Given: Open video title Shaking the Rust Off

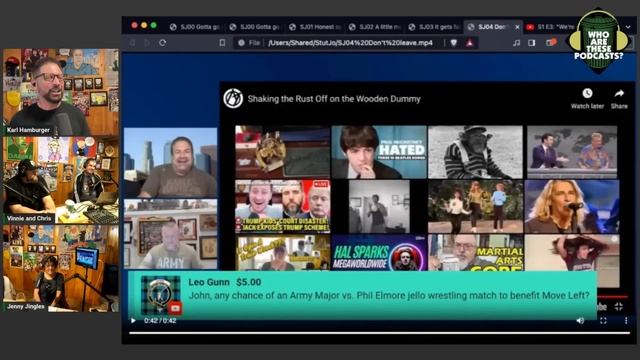Looking at the screenshot, I should tap(334, 99).
